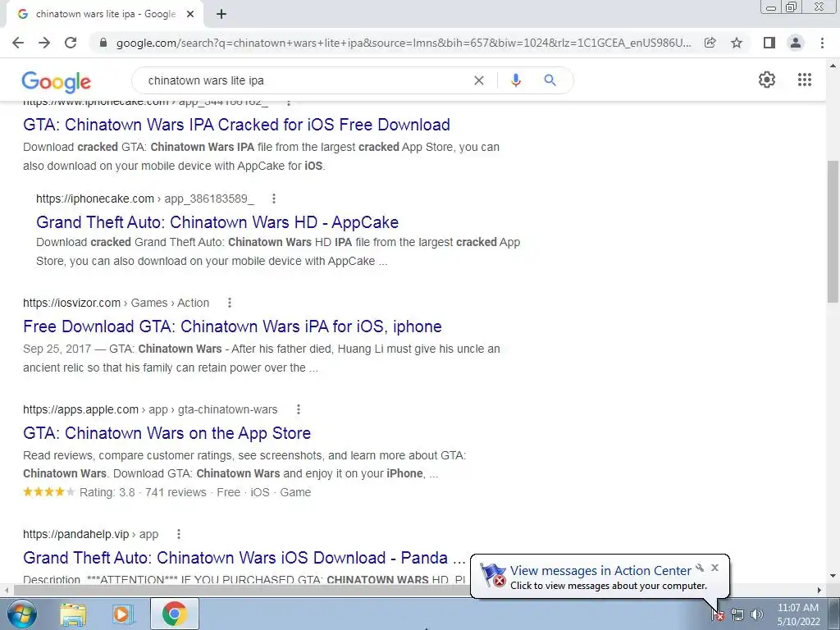Launch Windows Media Player from the taskbar
The image size is (840, 630).
pos(123,614)
